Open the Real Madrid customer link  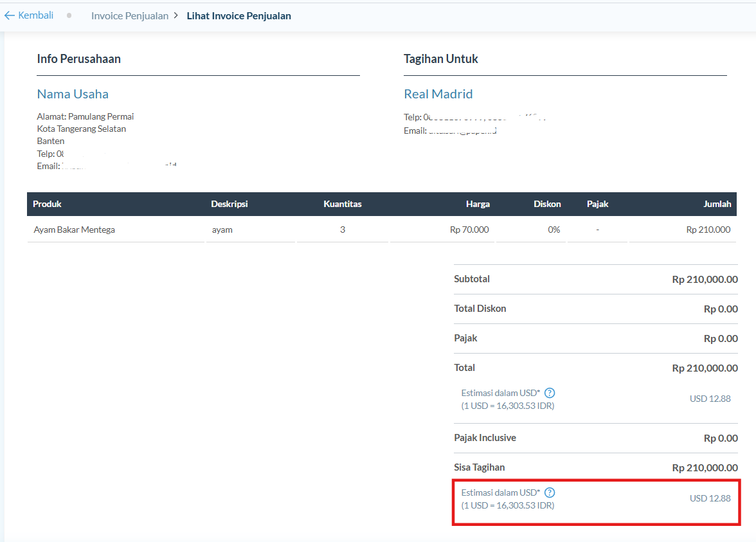pos(438,94)
